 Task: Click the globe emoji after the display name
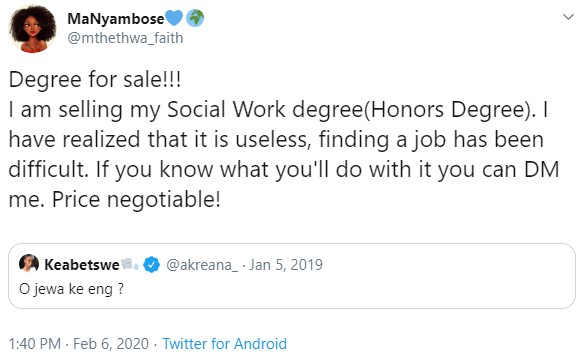pos(195,18)
